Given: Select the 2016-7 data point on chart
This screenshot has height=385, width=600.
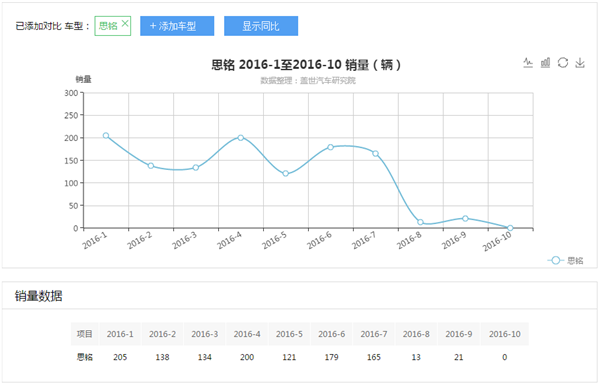Looking at the screenshot, I should (375, 153).
